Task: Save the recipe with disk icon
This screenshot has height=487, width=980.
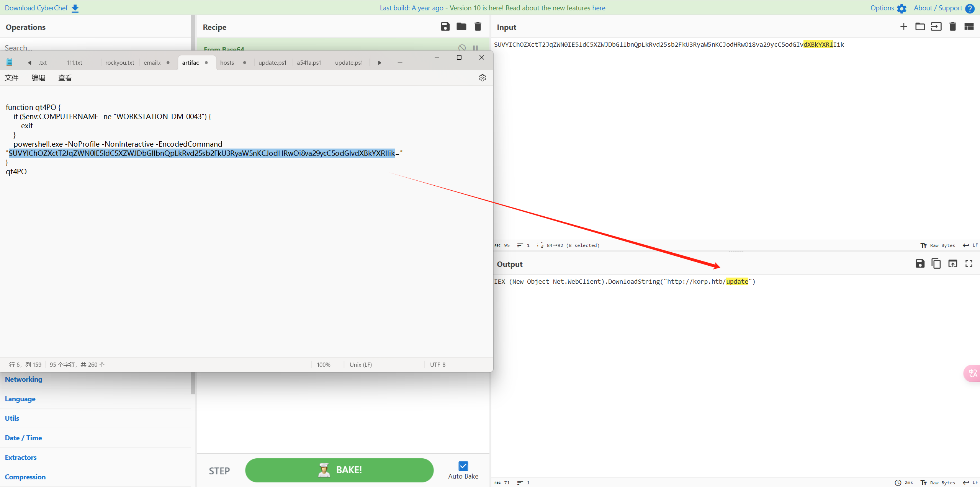Action: tap(445, 26)
